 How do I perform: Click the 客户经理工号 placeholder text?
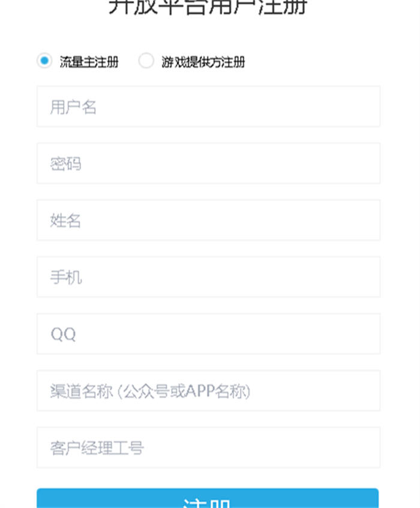pos(97,447)
